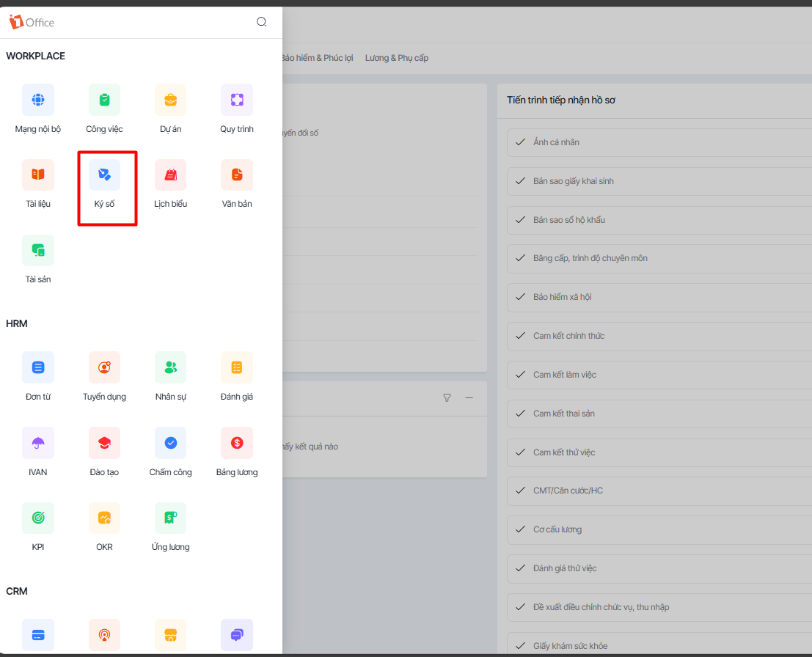Image resolution: width=812 pixels, height=657 pixels.
Task: Launch the Công việc task app
Action: 104,100
